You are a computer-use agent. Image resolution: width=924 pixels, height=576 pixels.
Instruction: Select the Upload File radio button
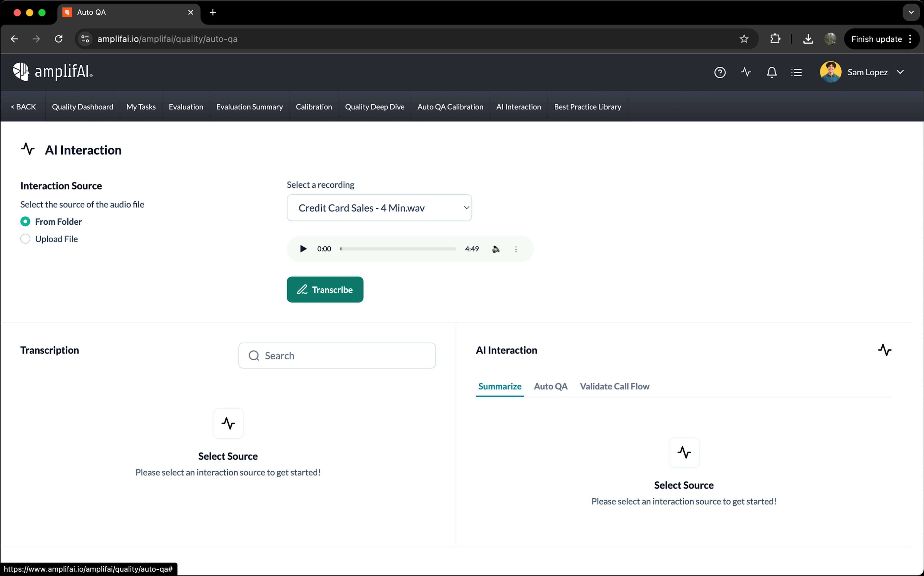point(25,239)
